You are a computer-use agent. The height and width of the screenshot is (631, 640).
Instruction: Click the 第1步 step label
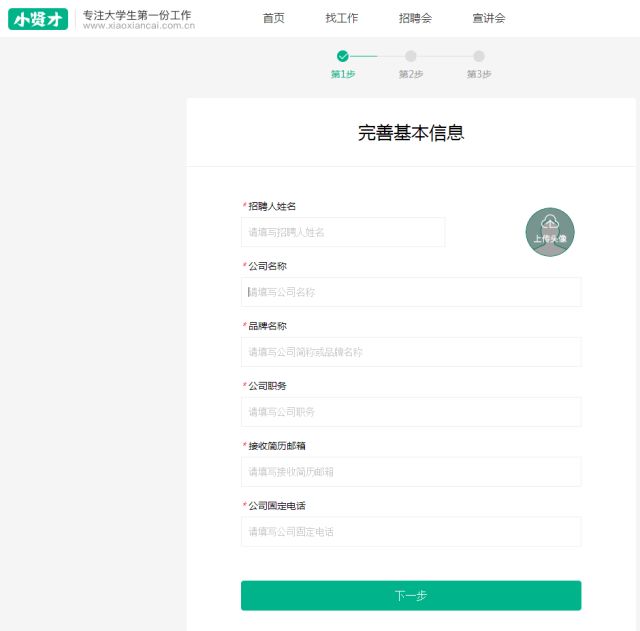click(x=342, y=74)
